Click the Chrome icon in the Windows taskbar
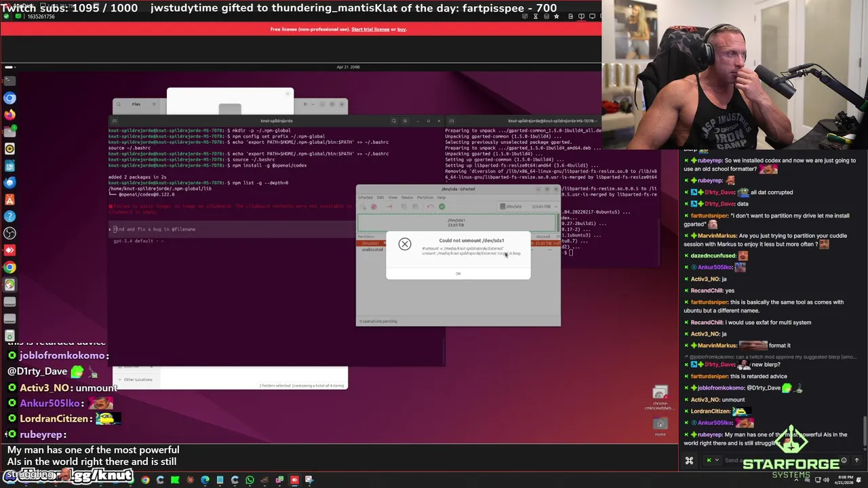 [145, 480]
